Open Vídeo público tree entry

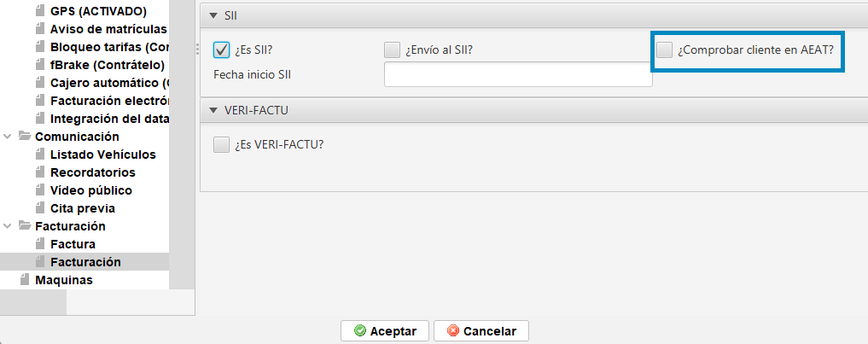90,190
